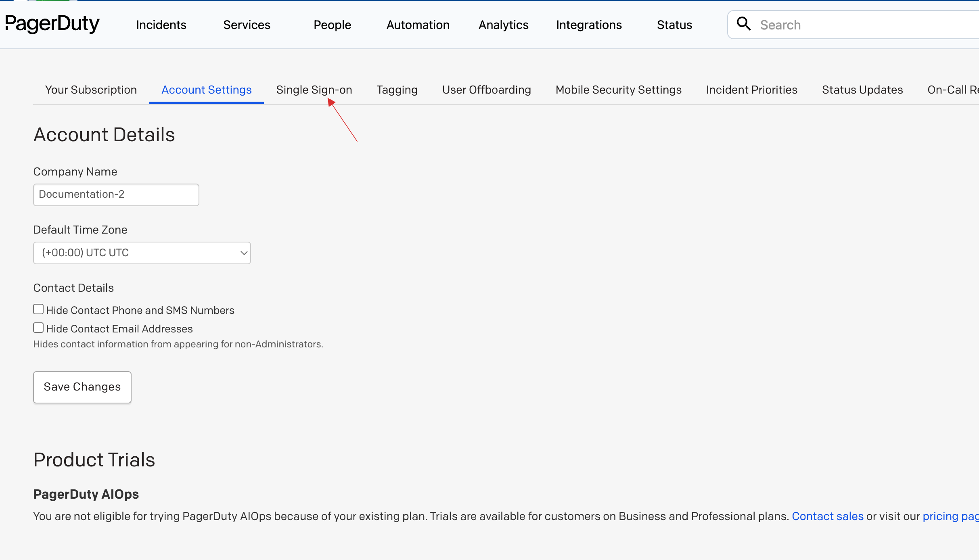Switch to User Offboarding tab
The image size is (979, 560).
[x=486, y=90]
